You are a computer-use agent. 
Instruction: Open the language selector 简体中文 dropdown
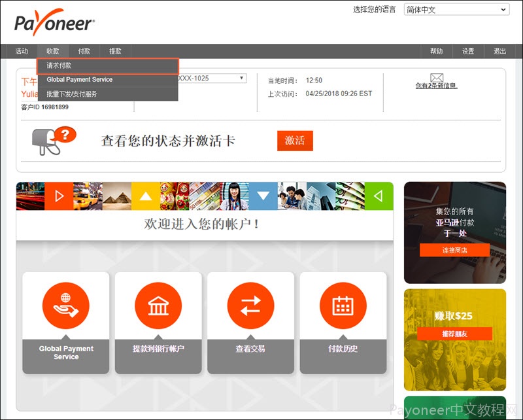point(456,10)
